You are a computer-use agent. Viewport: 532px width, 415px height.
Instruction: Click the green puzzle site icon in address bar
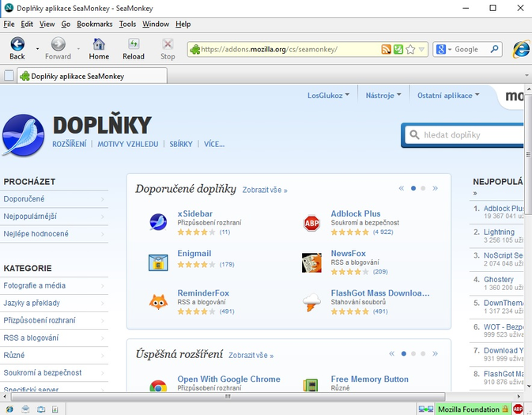(194, 50)
